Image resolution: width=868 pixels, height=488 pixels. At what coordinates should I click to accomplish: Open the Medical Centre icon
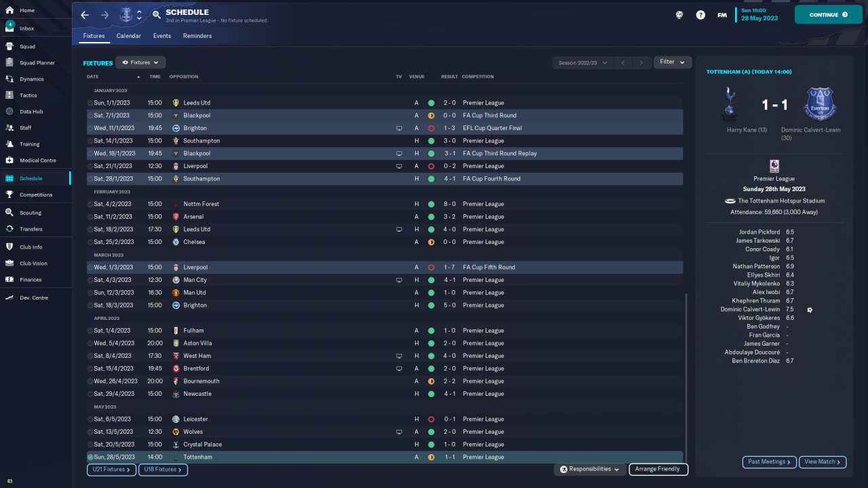9,161
